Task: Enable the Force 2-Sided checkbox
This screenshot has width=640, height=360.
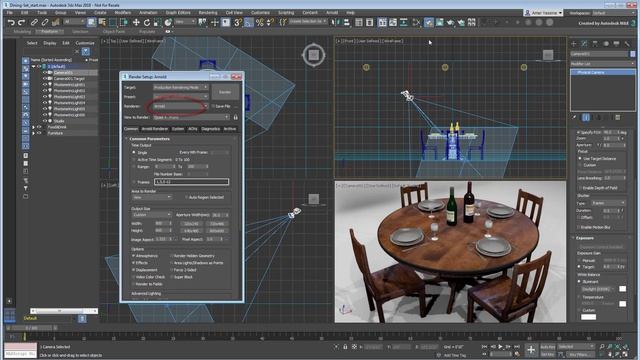Action: point(172,270)
